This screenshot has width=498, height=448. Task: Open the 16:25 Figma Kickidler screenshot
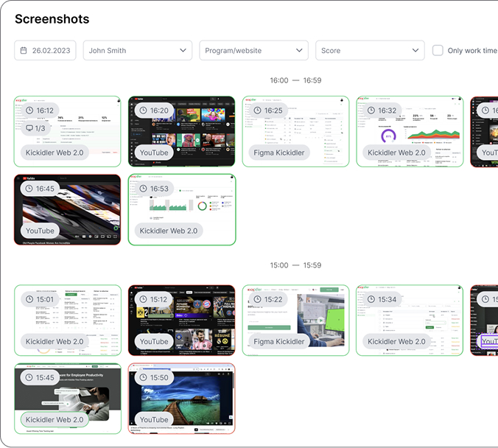click(x=295, y=132)
